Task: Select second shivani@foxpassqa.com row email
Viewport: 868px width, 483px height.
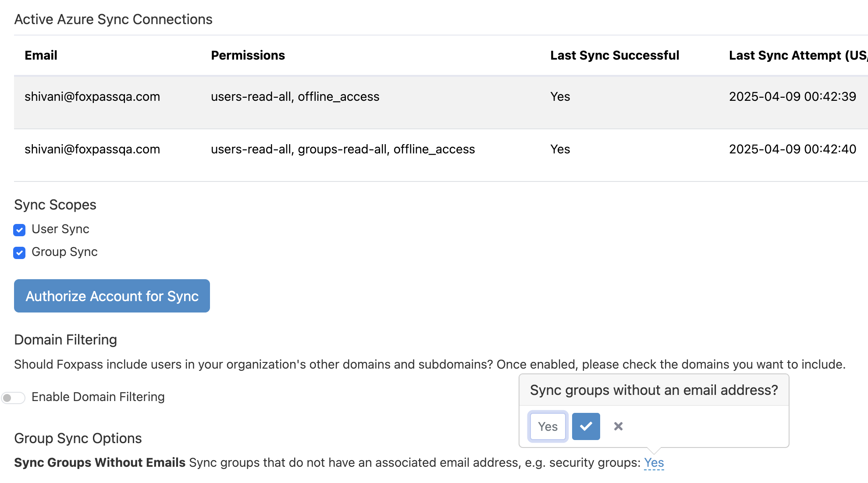Action: pos(92,149)
